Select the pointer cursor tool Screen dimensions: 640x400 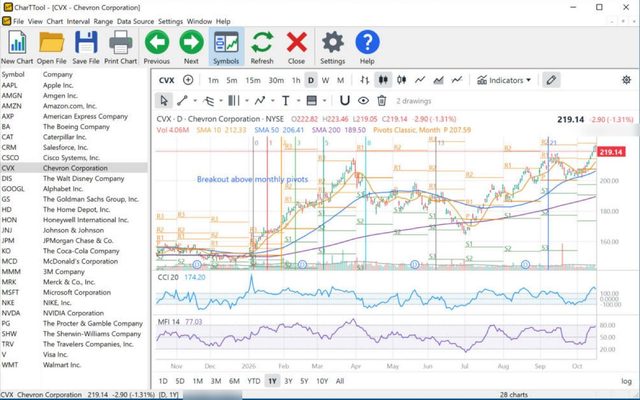tap(164, 100)
